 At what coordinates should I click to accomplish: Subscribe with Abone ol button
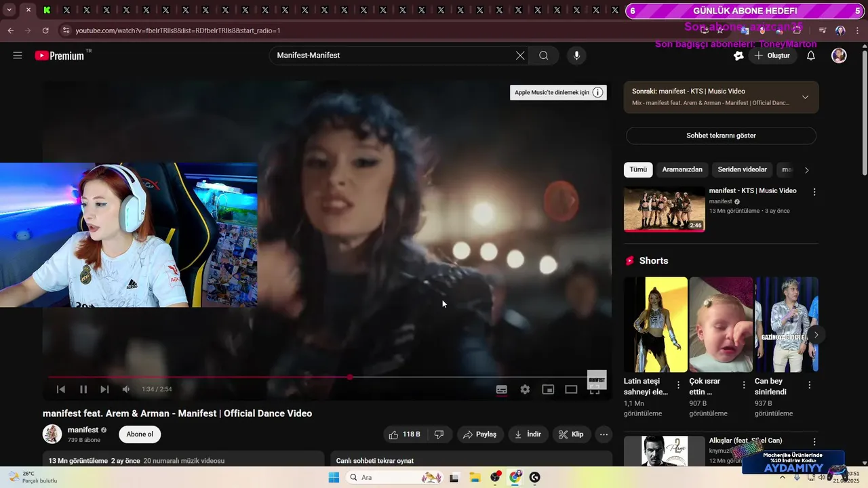tap(140, 434)
